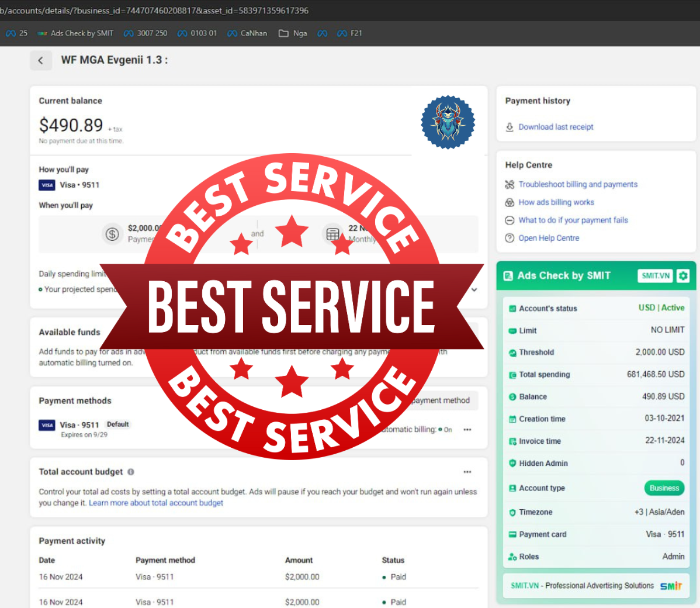Image resolution: width=700 pixels, height=608 pixels.
Task: Click the Business account type badge
Action: pos(664,488)
